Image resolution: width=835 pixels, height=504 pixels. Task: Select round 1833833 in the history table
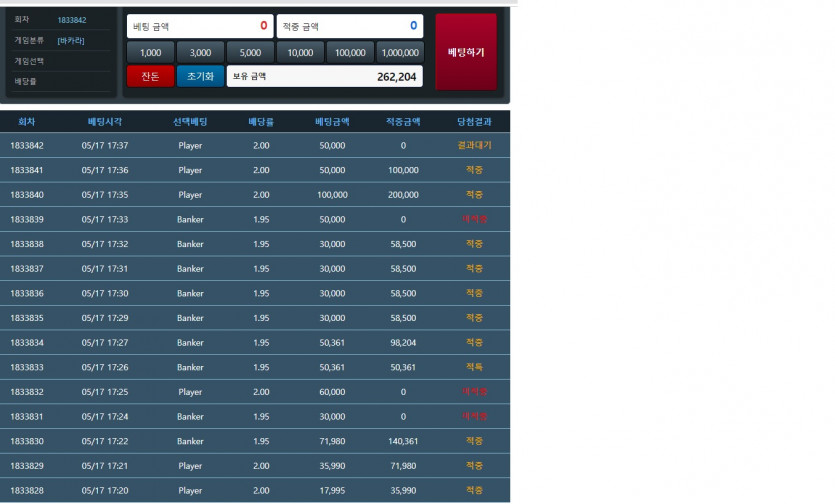click(255, 367)
